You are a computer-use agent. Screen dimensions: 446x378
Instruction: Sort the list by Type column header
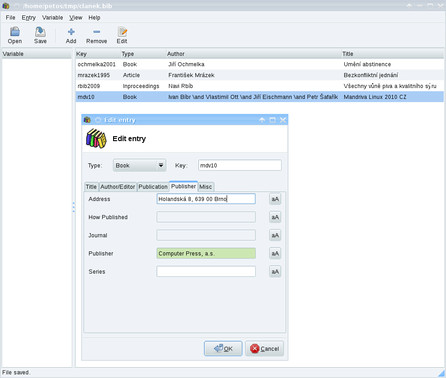tap(143, 54)
